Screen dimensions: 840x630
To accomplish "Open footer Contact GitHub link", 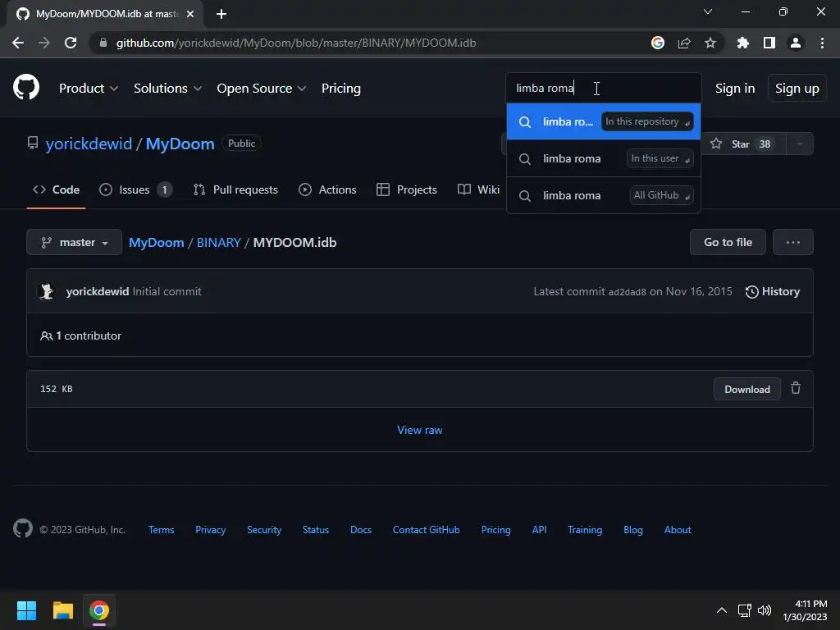I will [x=427, y=530].
